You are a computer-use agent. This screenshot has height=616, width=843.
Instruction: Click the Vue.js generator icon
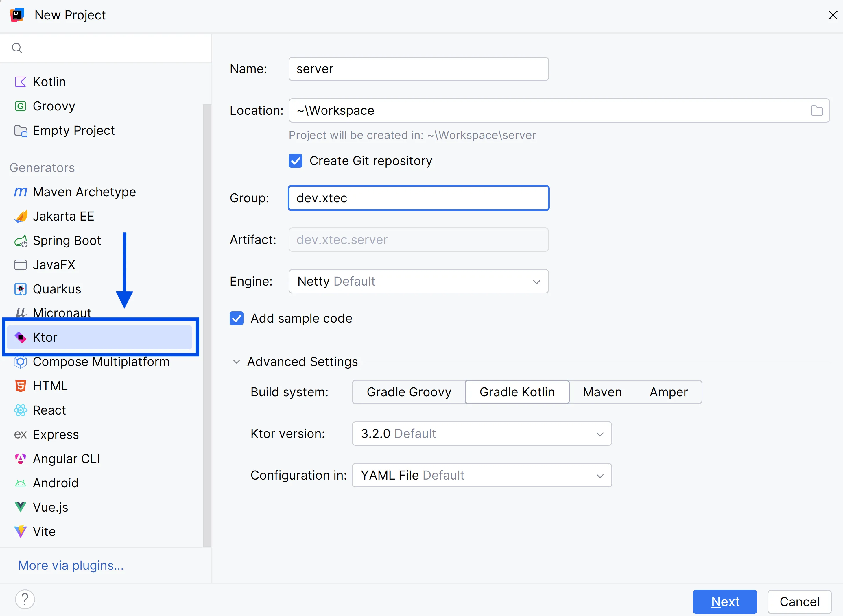(x=20, y=508)
